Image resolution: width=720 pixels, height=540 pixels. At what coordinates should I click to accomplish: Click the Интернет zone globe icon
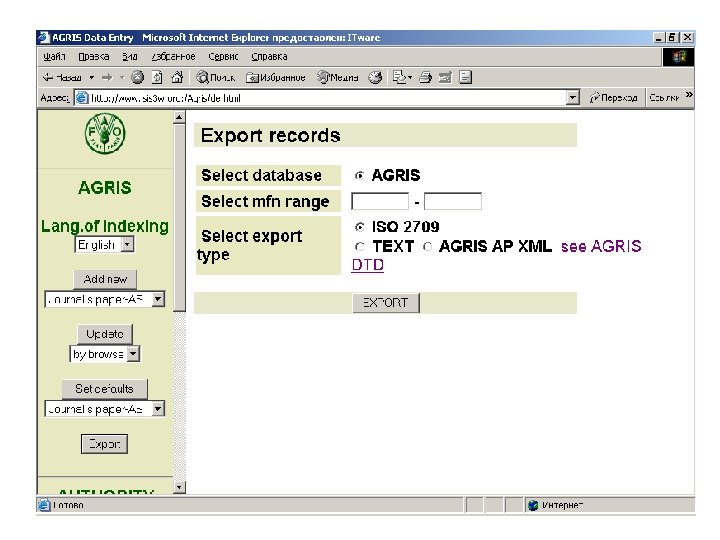(x=533, y=506)
